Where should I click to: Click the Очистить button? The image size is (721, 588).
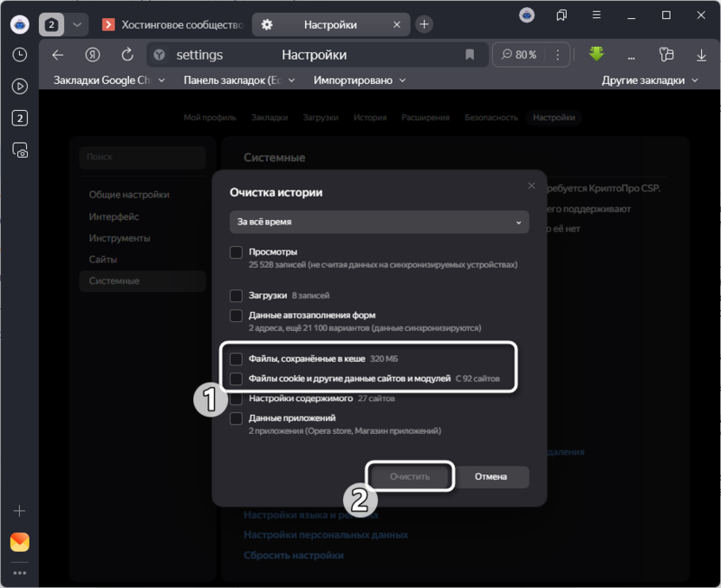(410, 476)
